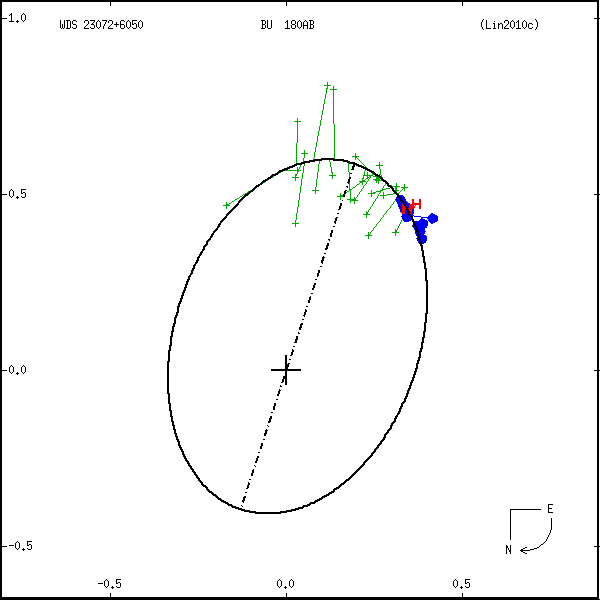Click the -0.5 label on bottom axis
This screenshot has width=600, height=600.
pos(109,584)
